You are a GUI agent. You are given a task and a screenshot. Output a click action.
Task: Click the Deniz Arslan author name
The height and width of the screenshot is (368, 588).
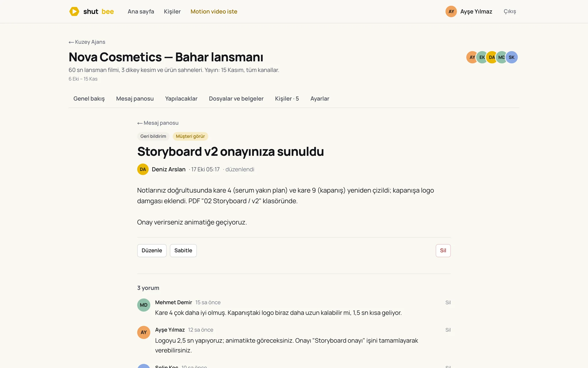pyautogui.click(x=169, y=169)
